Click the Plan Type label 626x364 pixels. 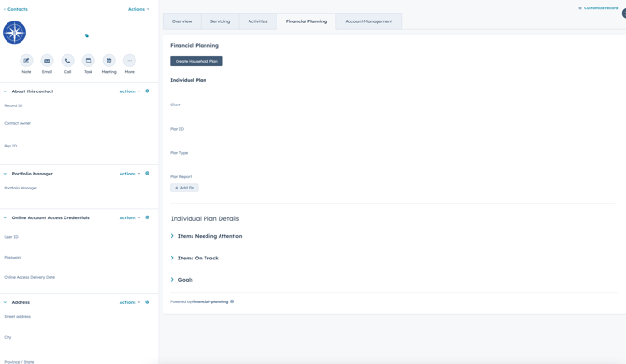click(178, 153)
